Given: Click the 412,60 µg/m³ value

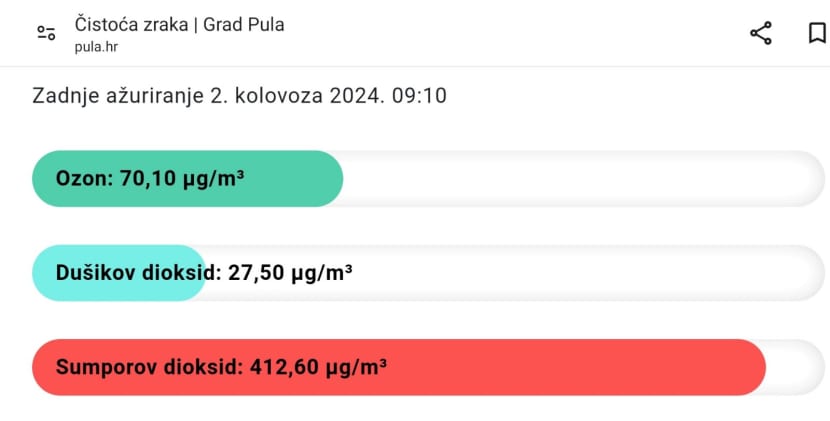Looking at the screenshot, I should (318, 367).
